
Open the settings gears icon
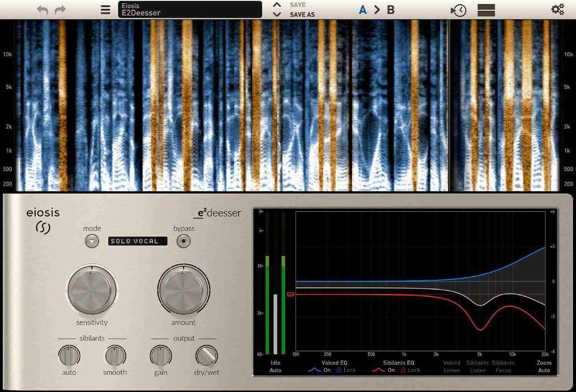[x=558, y=10]
